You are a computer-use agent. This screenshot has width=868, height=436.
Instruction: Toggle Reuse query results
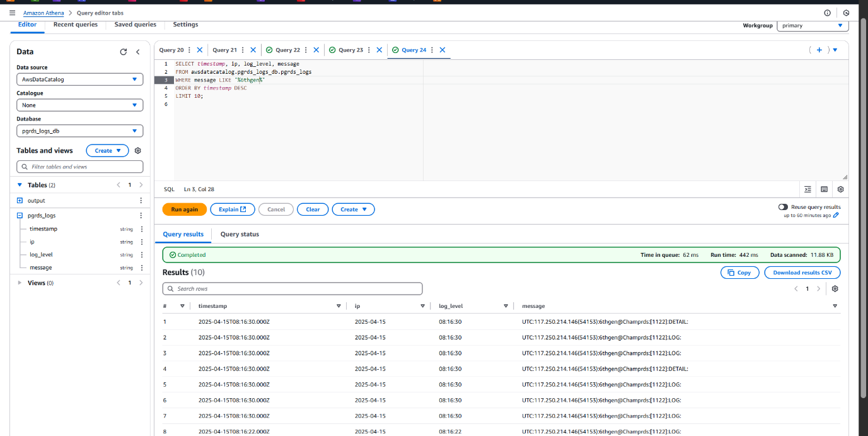[x=783, y=207]
